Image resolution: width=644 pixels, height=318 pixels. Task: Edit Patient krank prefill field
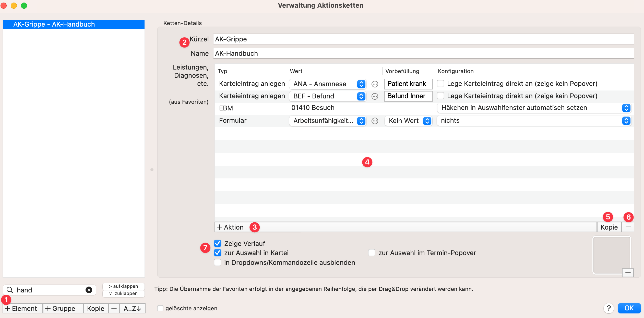(408, 84)
